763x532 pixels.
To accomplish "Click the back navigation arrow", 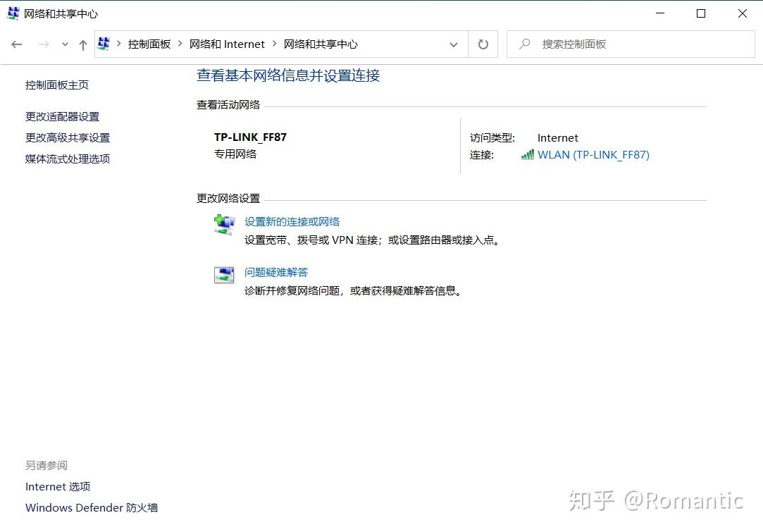I will 17,44.
